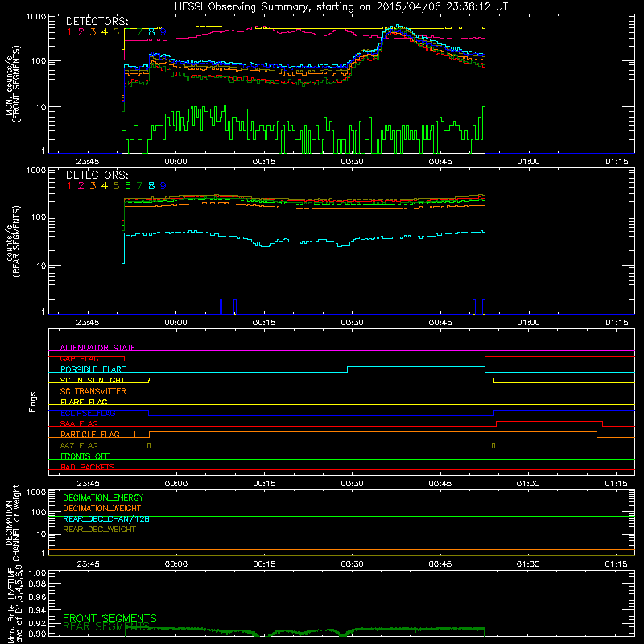Click the DECIMATION_WEIGHT legend label
This screenshot has height=644, width=644.
pyautogui.click(x=102, y=508)
